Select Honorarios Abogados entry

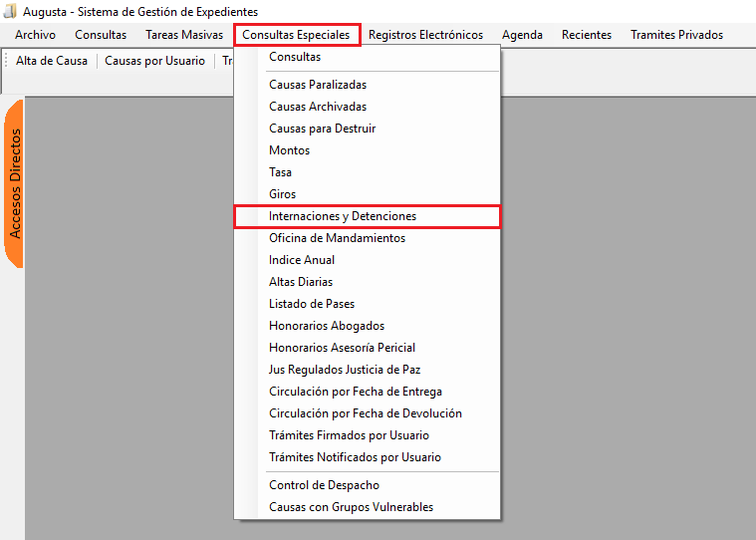coord(327,326)
